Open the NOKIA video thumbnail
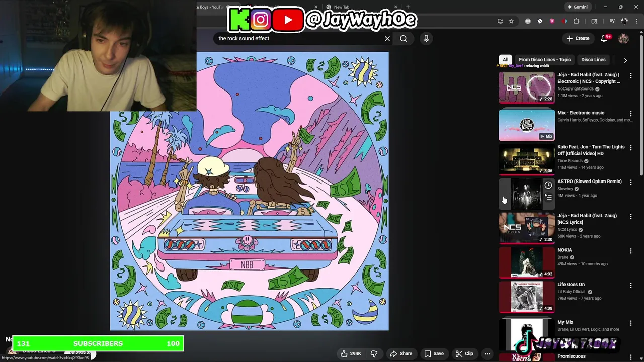This screenshot has height=362, width=644. click(527, 262)
